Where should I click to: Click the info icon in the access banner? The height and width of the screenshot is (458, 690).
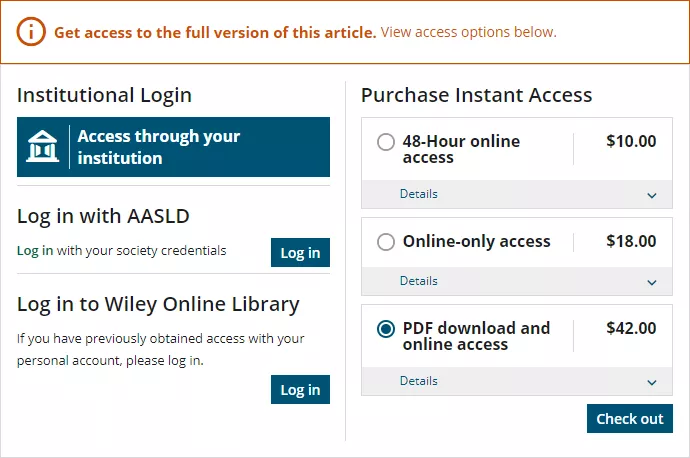(33, 32)
